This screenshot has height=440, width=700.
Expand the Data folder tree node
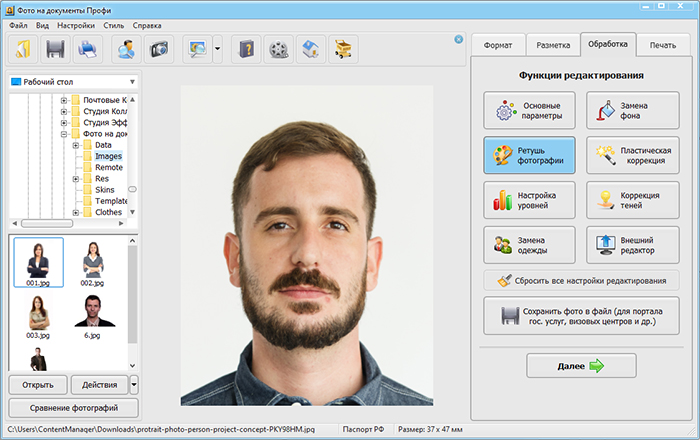pos(75,145)
